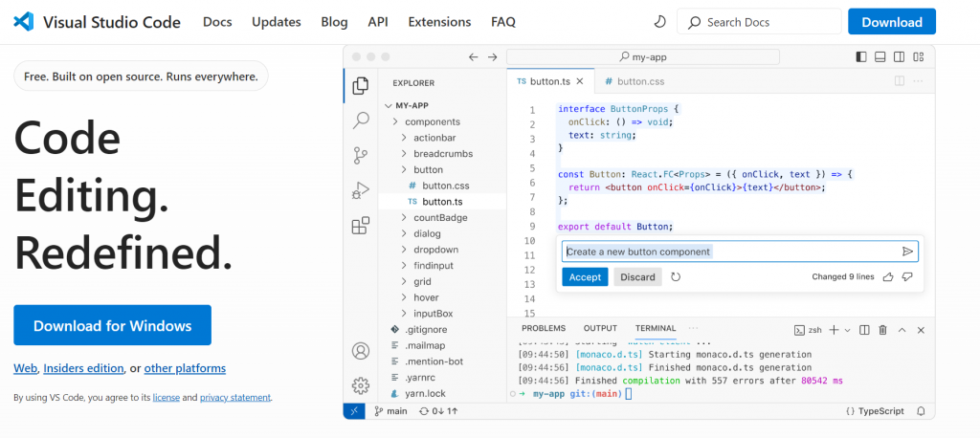
Task: Click the thumbs up icon
Action: click(x=887, y=276)
